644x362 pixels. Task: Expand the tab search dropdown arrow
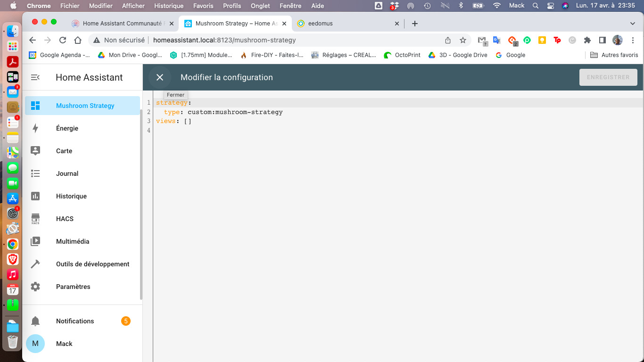[633, 23]
